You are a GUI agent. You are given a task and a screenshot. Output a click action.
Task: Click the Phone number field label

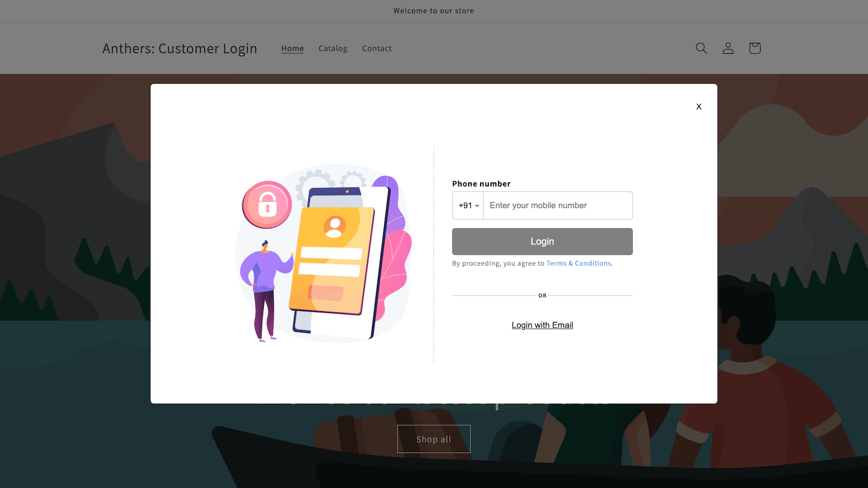tap(481, 184)
